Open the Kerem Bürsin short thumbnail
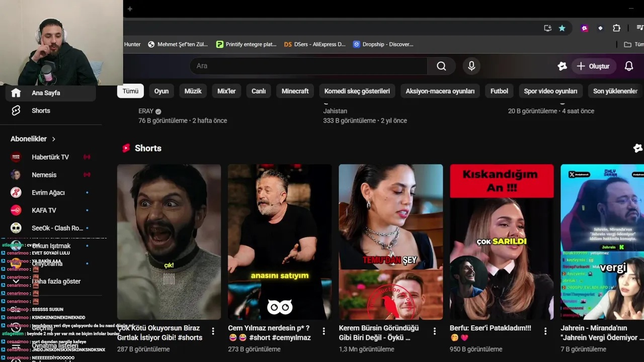The image size is (644, 362). pyautogui.click(x=391, y=242)
